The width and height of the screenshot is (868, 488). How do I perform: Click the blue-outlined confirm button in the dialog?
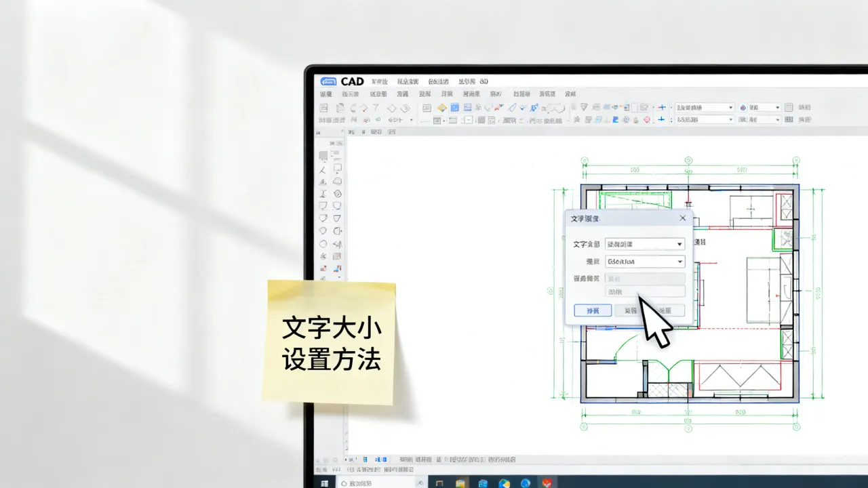click(x=593, y=310)
